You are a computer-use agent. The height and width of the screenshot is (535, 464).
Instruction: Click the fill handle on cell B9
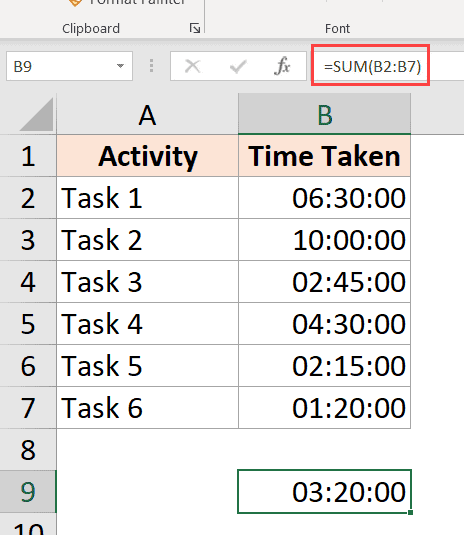(x=410, y=512)
